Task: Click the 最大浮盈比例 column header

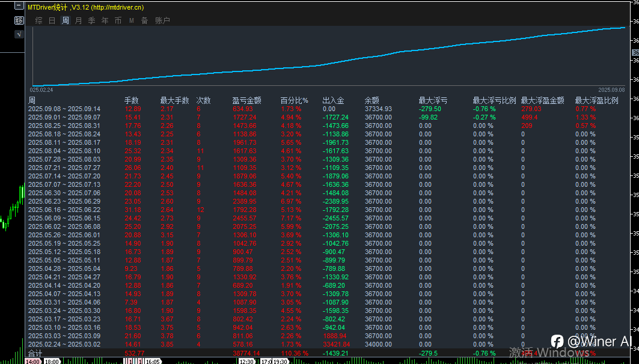Action: [x=596, y=100]
